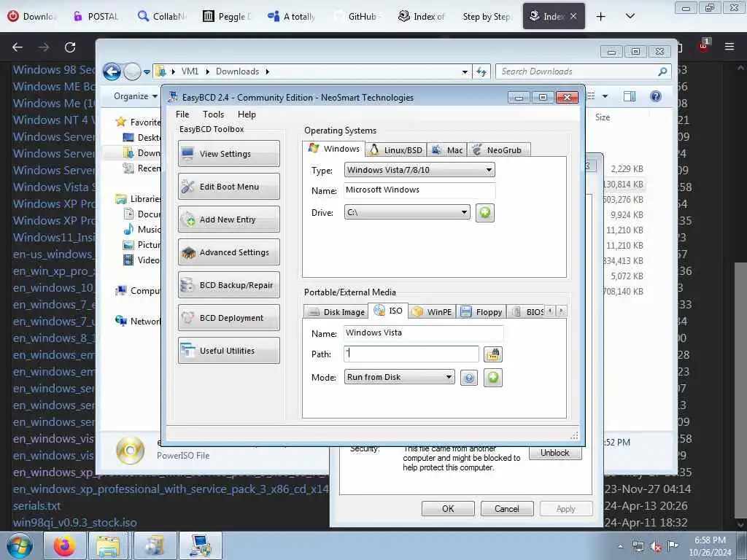Open serials.txt link in browser
Viewport: 747px width, 560px height.
click(36, 506)
